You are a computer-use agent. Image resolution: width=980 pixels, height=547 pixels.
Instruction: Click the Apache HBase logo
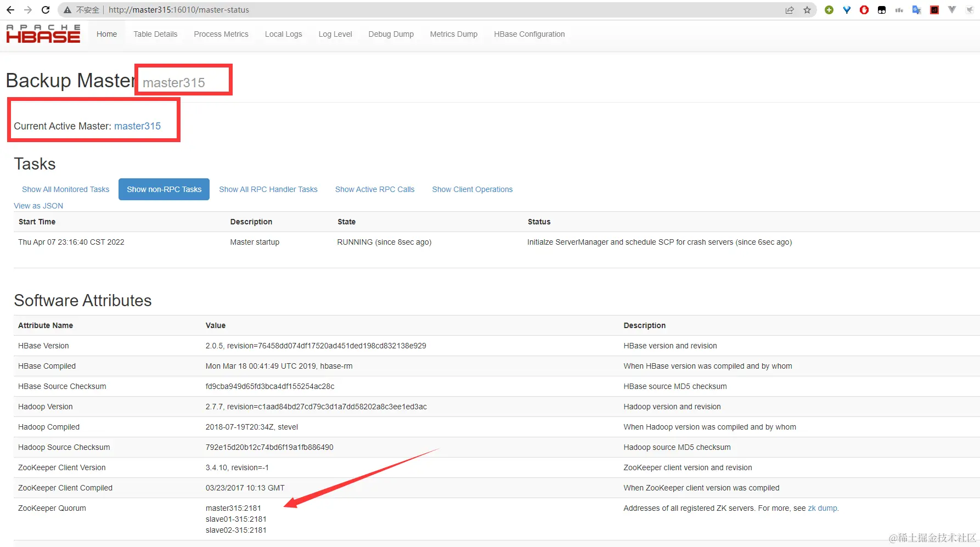[x=43, y=34]
